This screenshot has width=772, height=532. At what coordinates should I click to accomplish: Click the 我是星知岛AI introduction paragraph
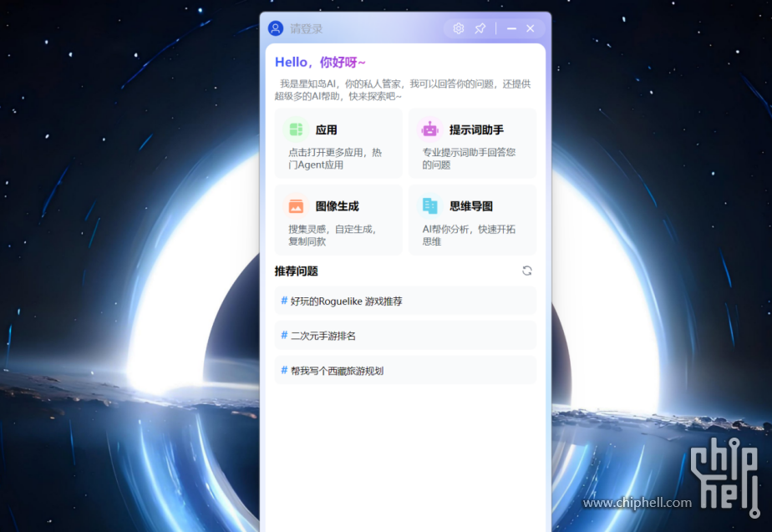(403, 90)
